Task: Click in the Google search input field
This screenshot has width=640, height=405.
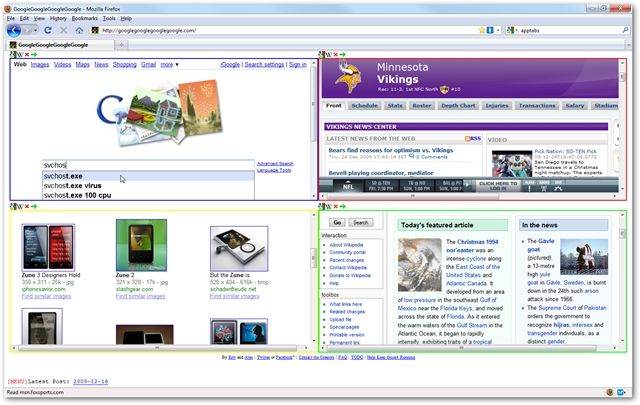Action: [x=149, y=165]
